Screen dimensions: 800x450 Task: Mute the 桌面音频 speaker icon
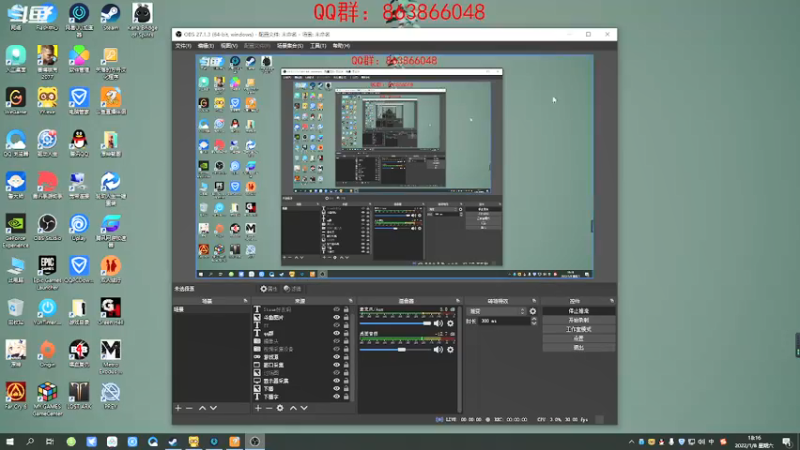(438, 349)
